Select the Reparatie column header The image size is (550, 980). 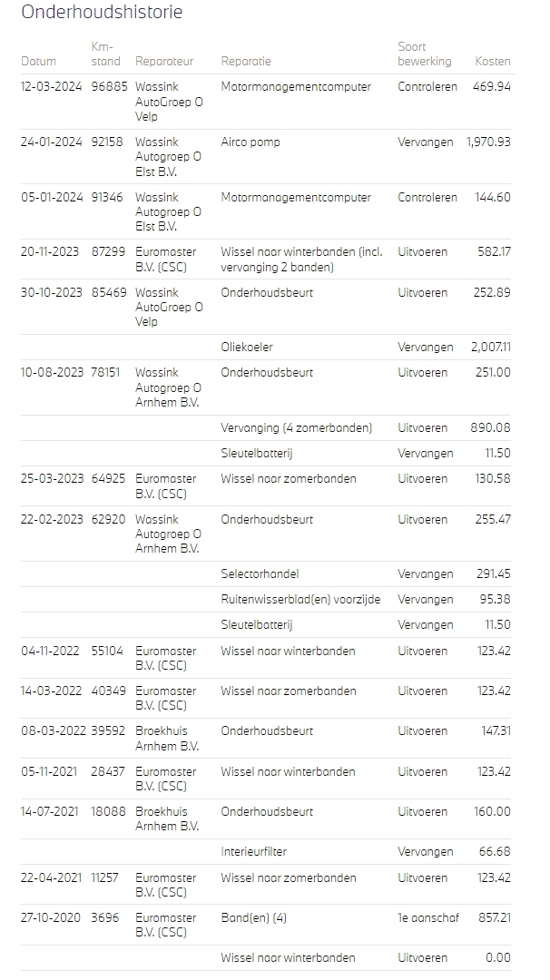pyautogui.click(x=246, y=62)
